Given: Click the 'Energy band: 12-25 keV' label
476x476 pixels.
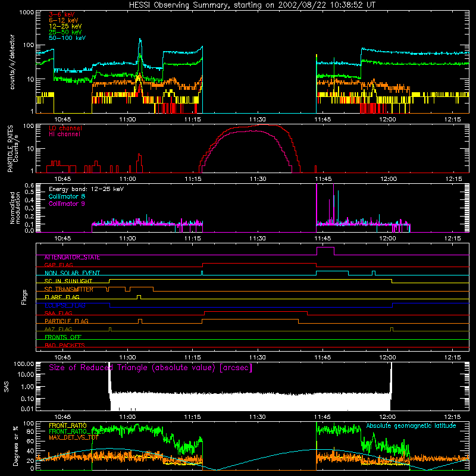Looking at the screenshot, I should point(86,189).
